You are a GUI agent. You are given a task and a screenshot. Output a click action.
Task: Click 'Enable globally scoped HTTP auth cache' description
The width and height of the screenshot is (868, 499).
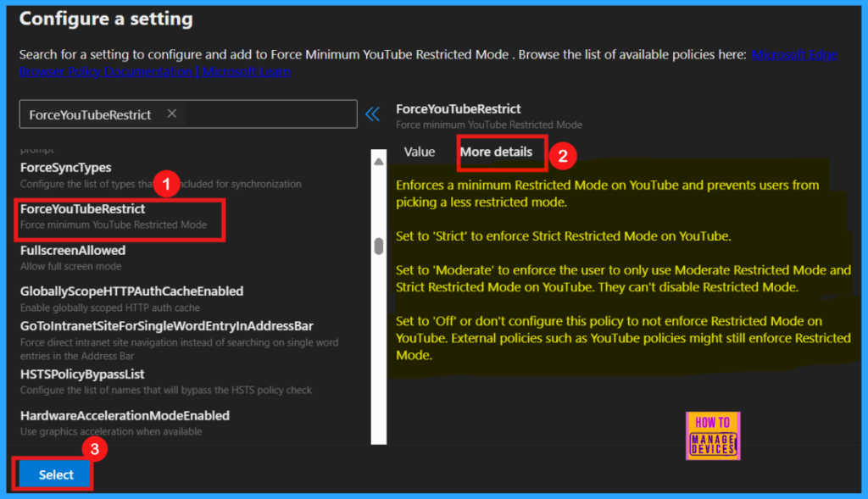coord(110,308)
